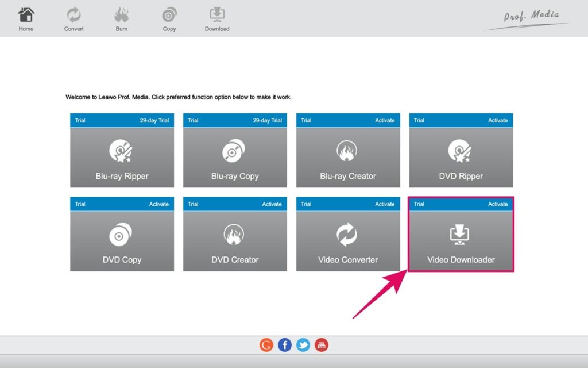This screenshot has height=368, width=588.
Task: Open the YouTube social icon
Action: tap(322, 345)
